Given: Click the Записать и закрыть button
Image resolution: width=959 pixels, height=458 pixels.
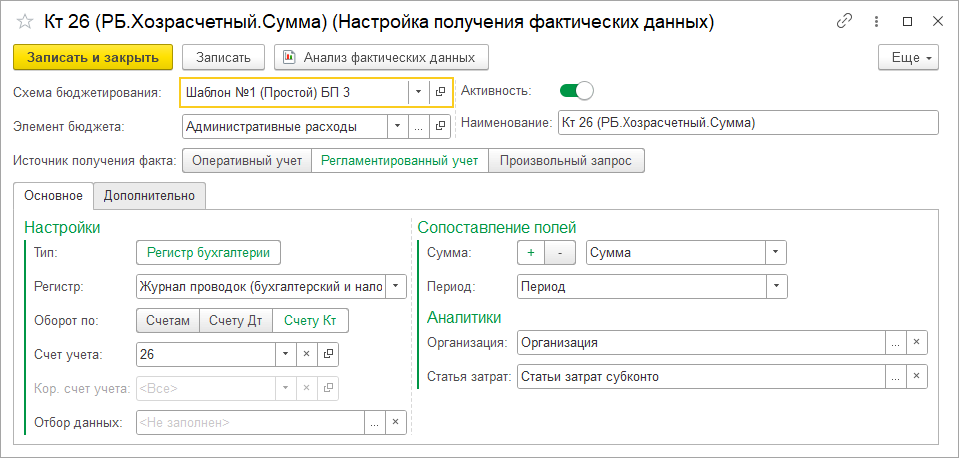Looking at the screenshot, I should coord(93,57).
